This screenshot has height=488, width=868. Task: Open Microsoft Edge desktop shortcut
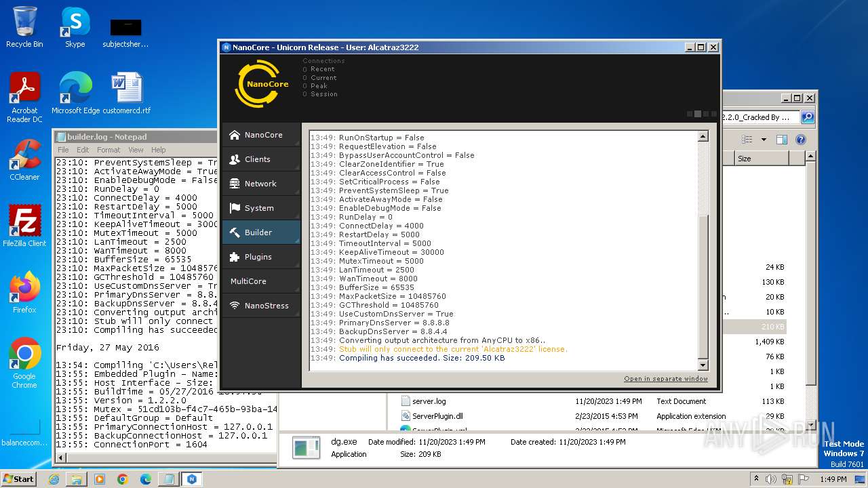tap(75, 94)
